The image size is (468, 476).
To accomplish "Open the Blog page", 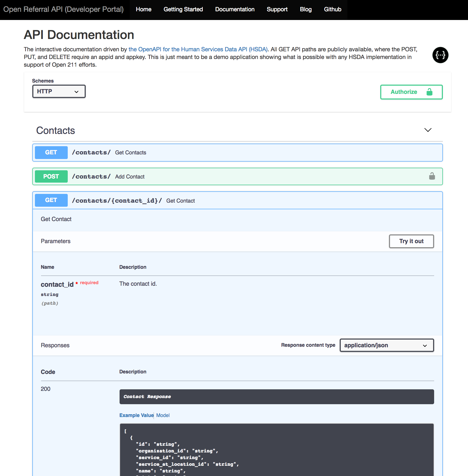I will [x=306, y=9].
